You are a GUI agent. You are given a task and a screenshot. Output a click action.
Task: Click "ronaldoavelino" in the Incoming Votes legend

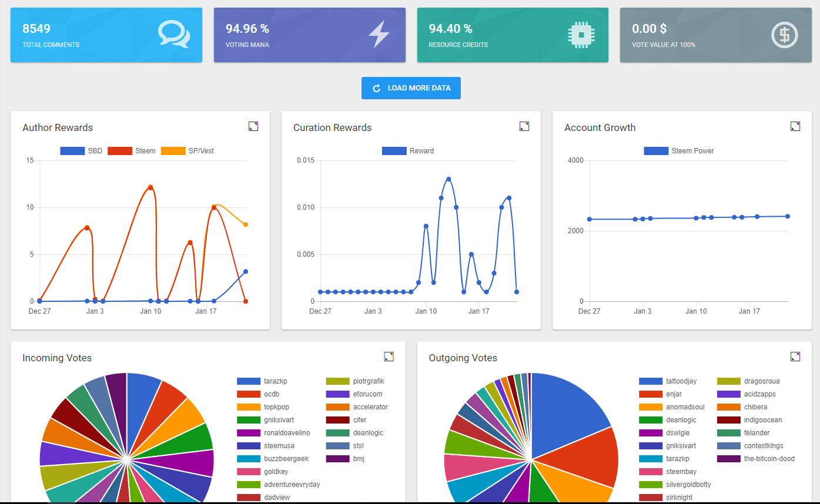tap(287, 433)
